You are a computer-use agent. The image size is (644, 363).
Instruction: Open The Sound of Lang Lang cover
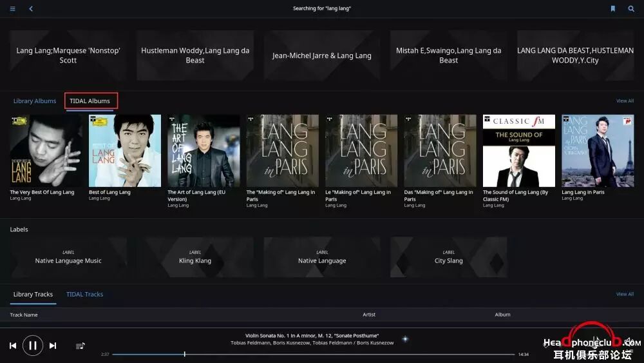(519, 151)
